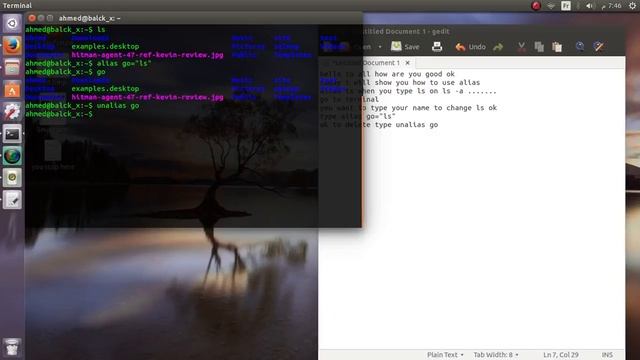640x360 pixels.
Task: Click the Save button in gedit toolbar
Action: click(x=405, y=47)
